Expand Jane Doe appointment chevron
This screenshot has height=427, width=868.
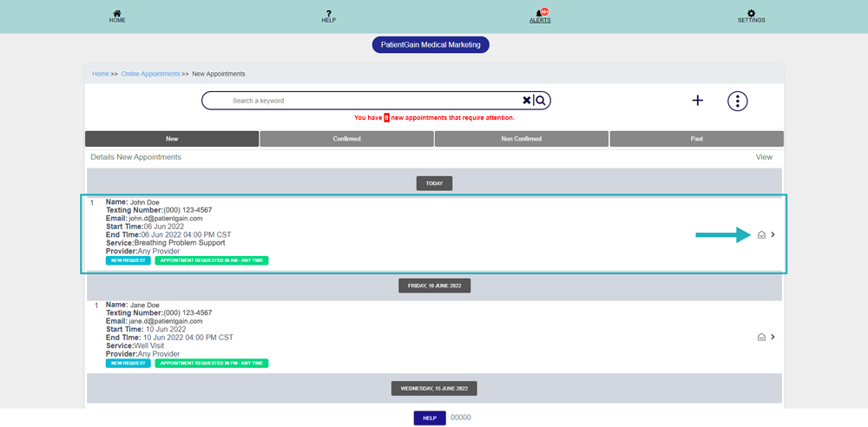click(x=773, y=337)
